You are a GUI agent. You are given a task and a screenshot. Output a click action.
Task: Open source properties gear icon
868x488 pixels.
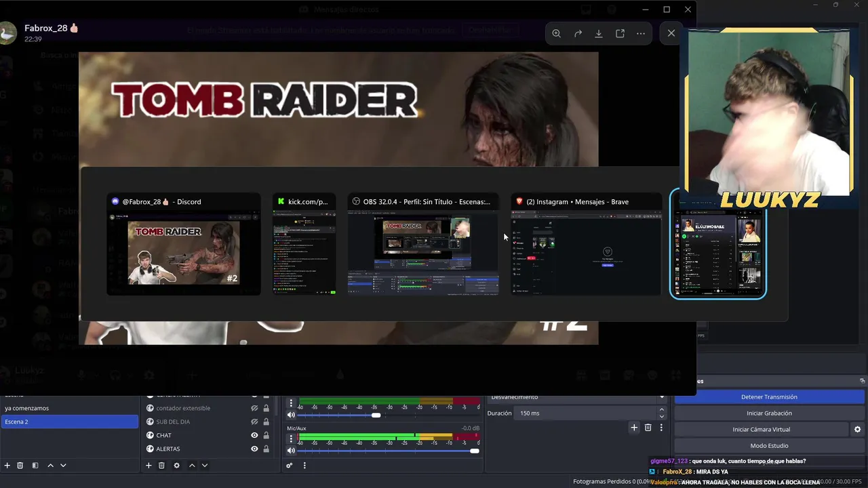coord(177,466)
